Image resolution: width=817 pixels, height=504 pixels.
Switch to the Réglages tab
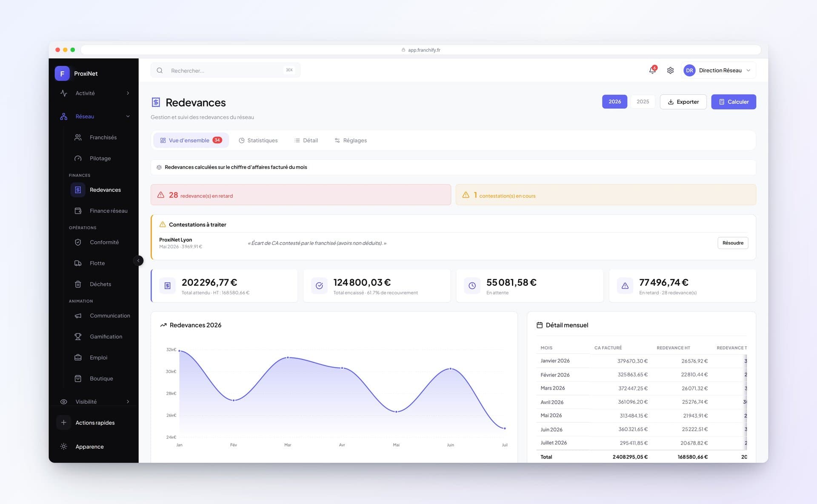(x=351, y=140)
